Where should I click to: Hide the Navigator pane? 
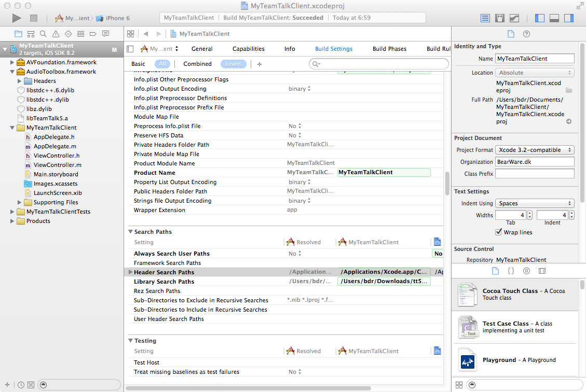point(540,18)
